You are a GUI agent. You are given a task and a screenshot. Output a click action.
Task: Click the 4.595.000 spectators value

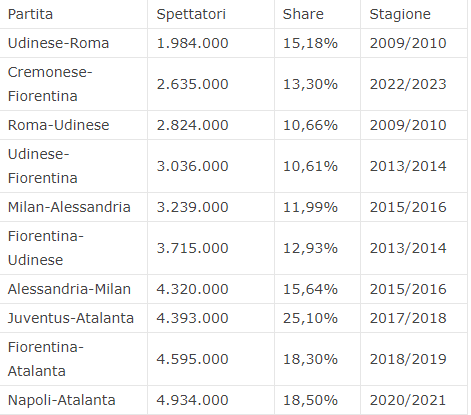click(x=192, y=359)
